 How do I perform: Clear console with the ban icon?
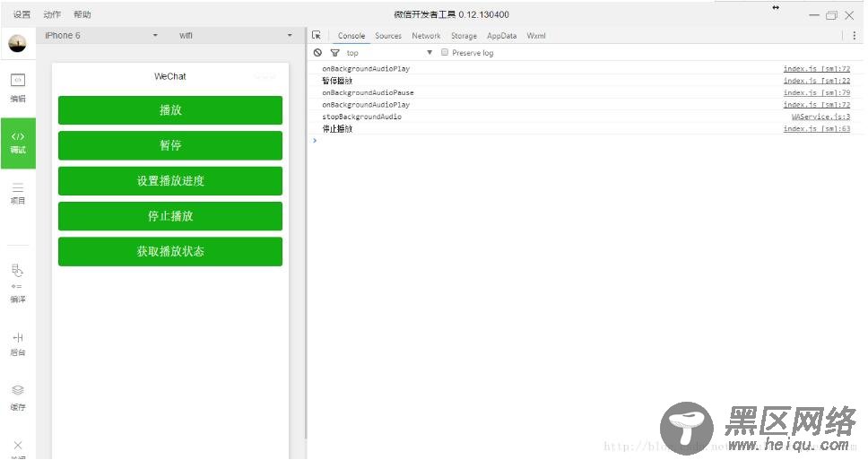[x=317, y=53]
